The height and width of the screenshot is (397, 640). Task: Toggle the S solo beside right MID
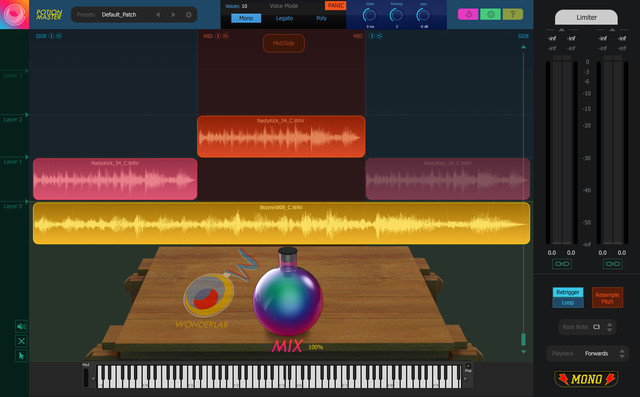click(380, 36)
